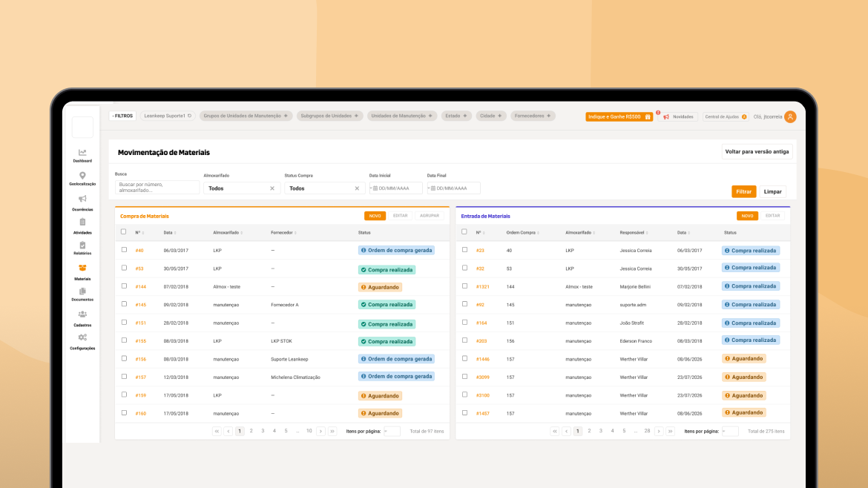Go to first page in Compra de Materiais
The height and width of the screenshot is (488, 868).
pos(217,431)
